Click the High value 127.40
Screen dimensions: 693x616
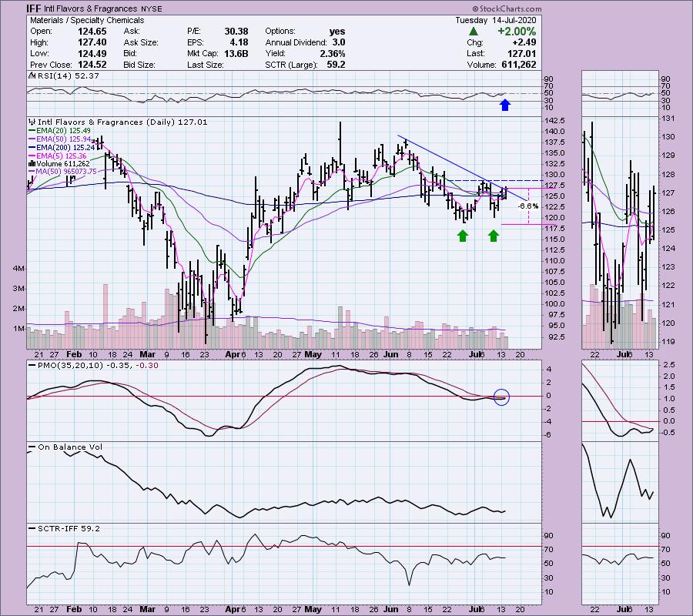point(92,42)
